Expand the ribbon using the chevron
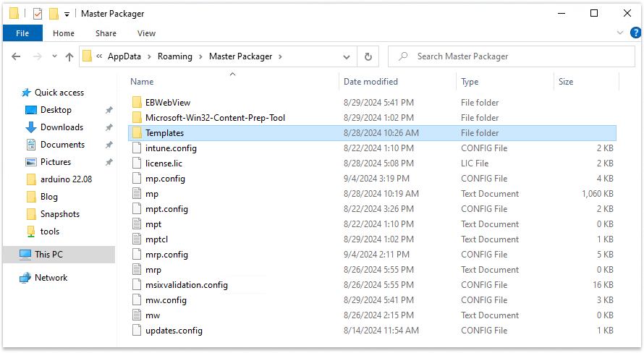The image size is (644, 353). [x=620, y=33]
